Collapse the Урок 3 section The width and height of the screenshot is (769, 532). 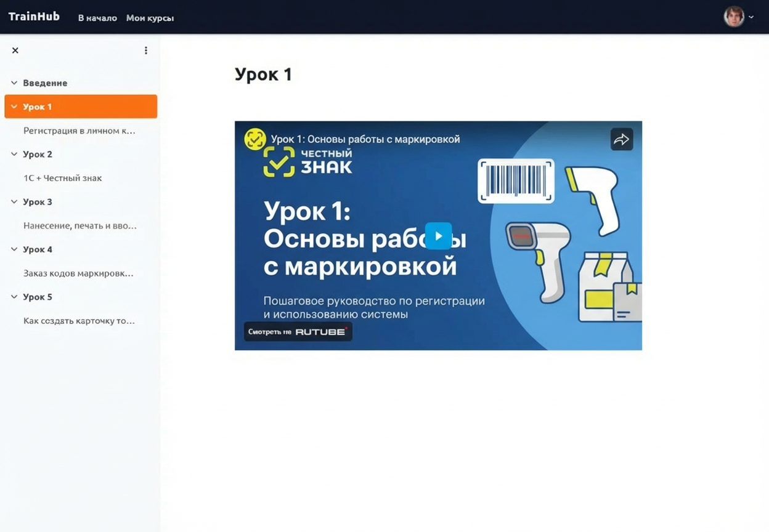tap(13, 201)
